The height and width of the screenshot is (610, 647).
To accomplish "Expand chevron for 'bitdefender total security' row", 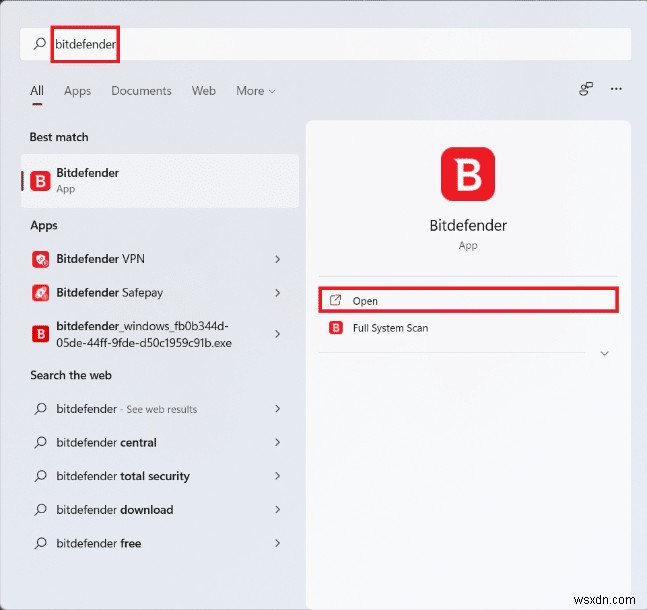I will coord(278,476).
